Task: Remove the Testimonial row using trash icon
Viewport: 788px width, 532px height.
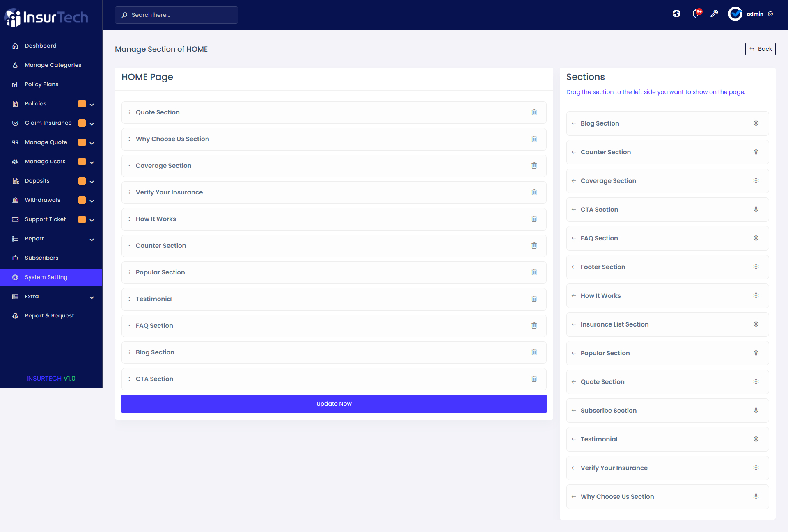Action: point(534,299)
